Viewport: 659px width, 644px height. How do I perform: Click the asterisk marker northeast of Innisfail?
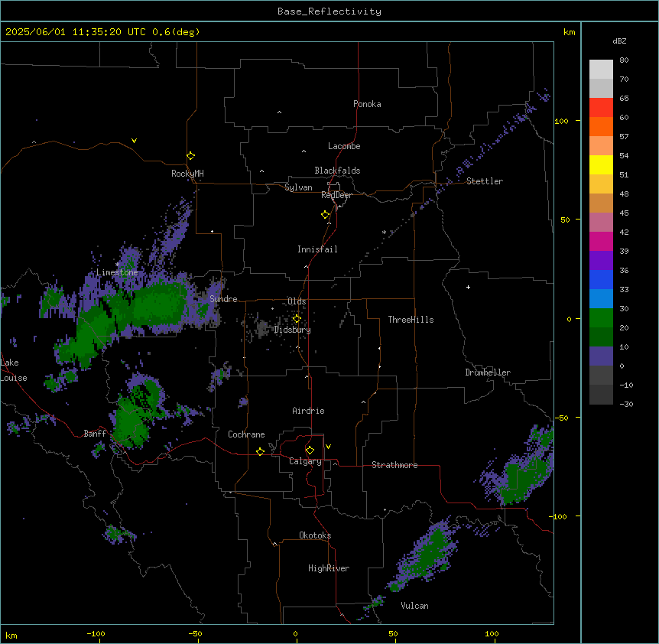click(384, 233)
